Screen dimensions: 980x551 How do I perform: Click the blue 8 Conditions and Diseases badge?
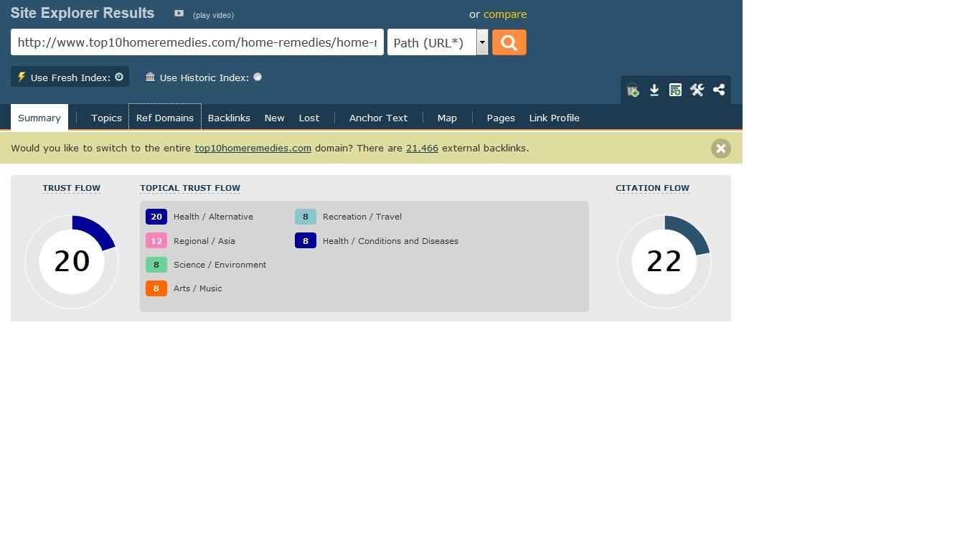[x=306, y=241]
